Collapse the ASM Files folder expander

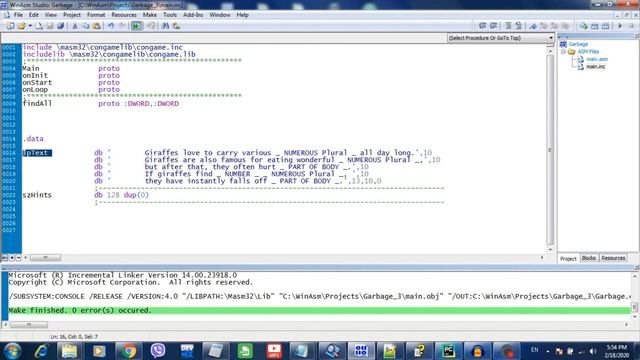click(563, 52)
